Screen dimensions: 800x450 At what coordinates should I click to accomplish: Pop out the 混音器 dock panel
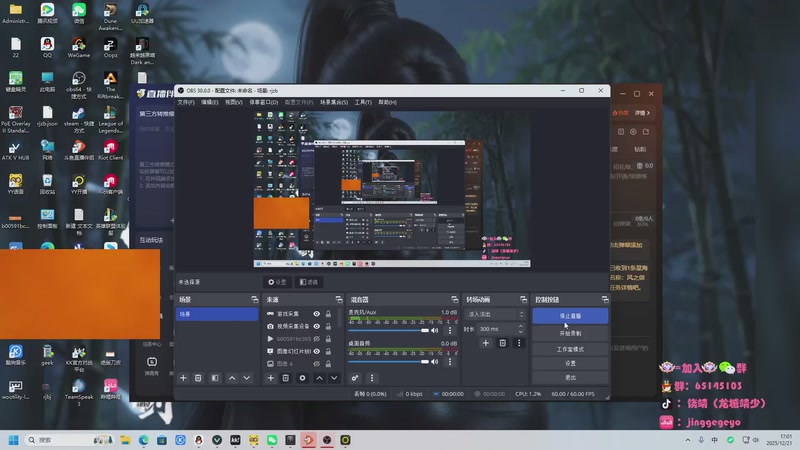point(455,299)
